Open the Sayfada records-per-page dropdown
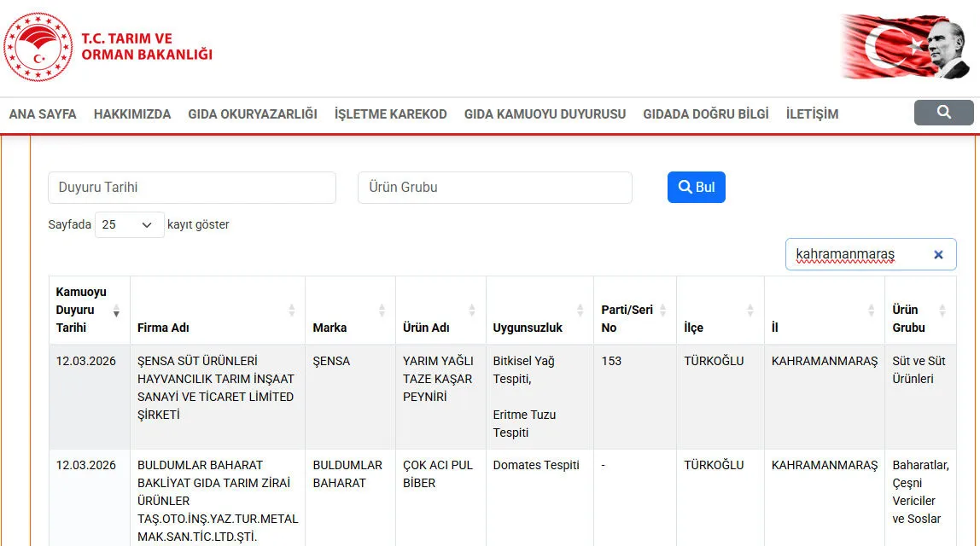Viewport: 980px width, 546px height. [x=129, y=224]
